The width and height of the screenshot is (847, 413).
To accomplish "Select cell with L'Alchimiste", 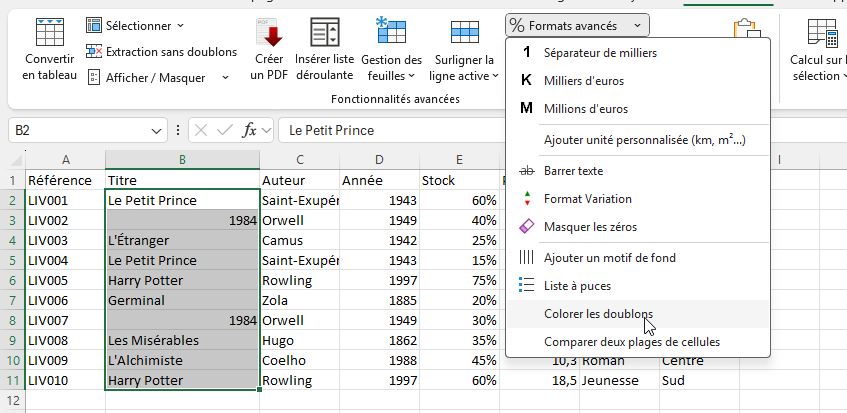I will point(182,361).
